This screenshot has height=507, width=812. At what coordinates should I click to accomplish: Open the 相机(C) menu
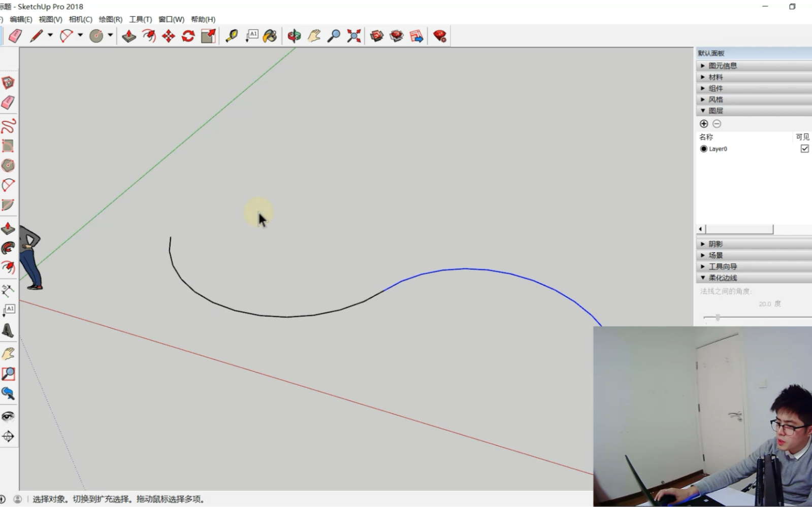(80, 19)
